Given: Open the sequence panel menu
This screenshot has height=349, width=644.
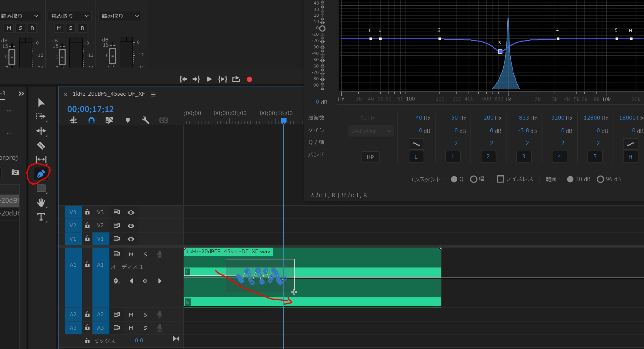Looking at the screenshot, I should tap(153, 94).
